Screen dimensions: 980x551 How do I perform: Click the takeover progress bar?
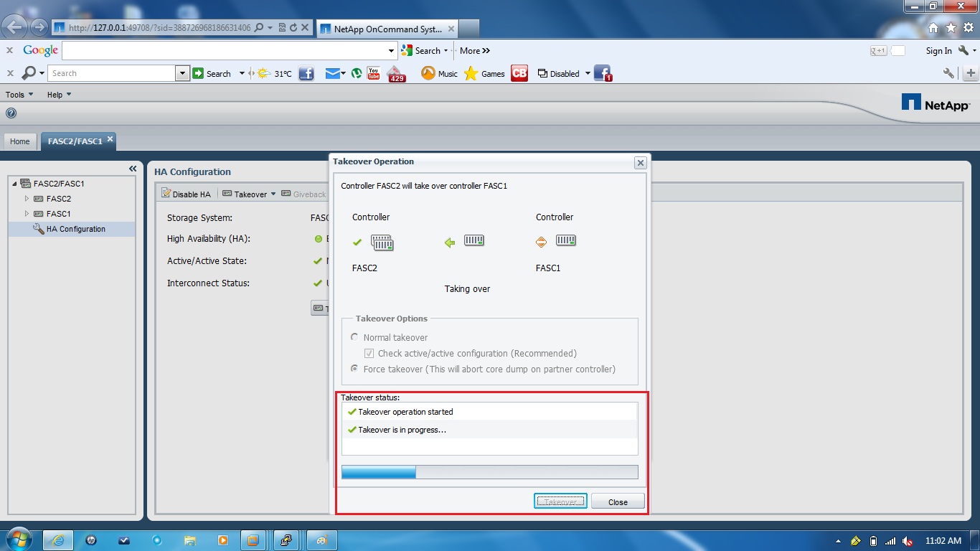pos(489,471)
